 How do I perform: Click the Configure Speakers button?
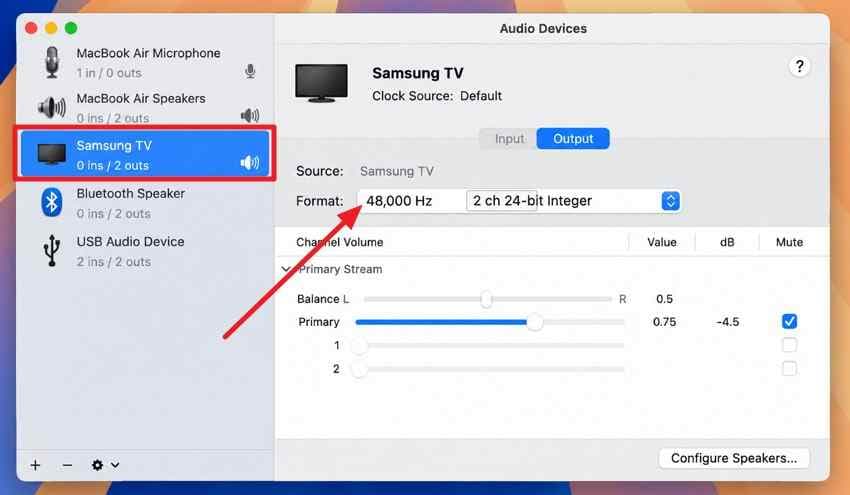[734, 458]
